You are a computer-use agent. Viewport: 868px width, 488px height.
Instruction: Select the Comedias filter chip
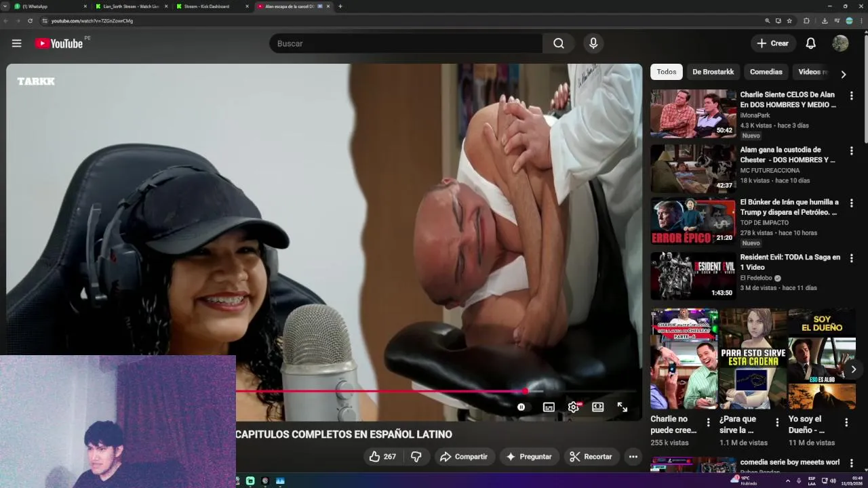pyautogui.click(x=766, y=72)
